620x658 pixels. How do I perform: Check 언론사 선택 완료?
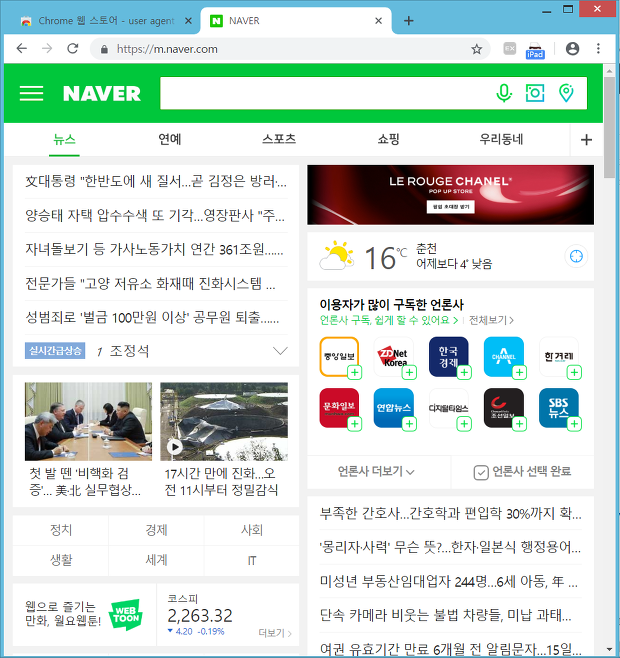coord(522,472)
